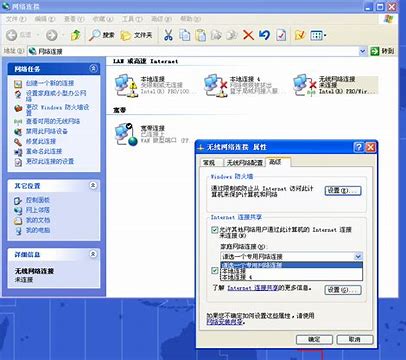Click the help question-mark button in properties dialog
406x360 pixels.
coord(359,147)
